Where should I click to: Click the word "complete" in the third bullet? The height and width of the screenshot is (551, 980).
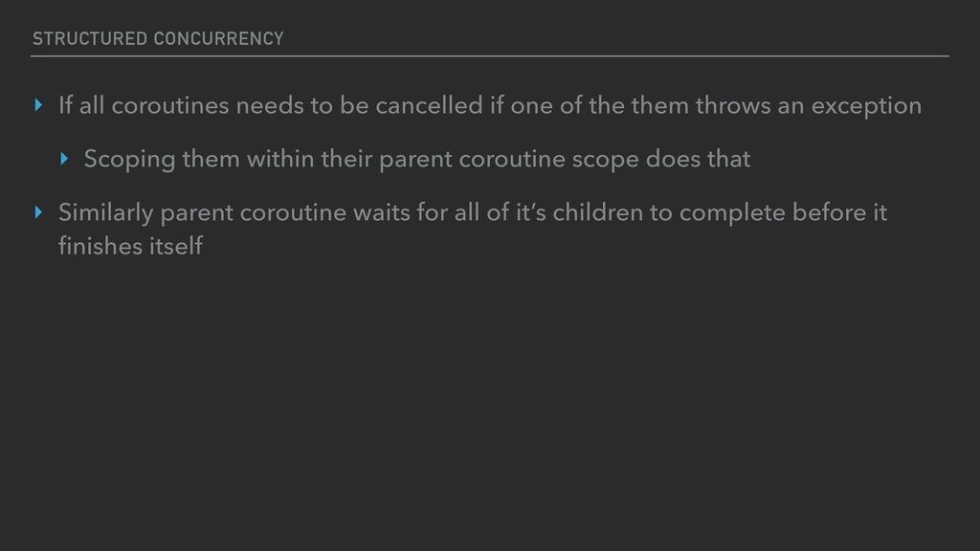point(732,213)
